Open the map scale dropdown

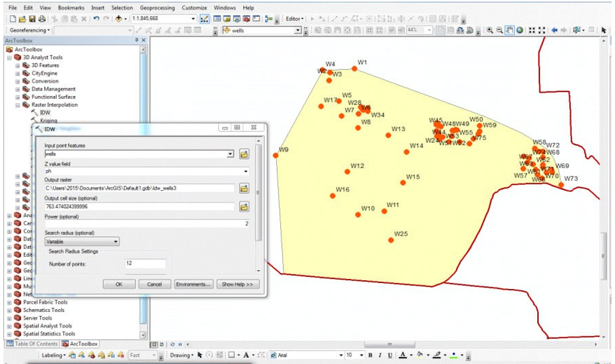pyautogui.click(x=193, y=18)
